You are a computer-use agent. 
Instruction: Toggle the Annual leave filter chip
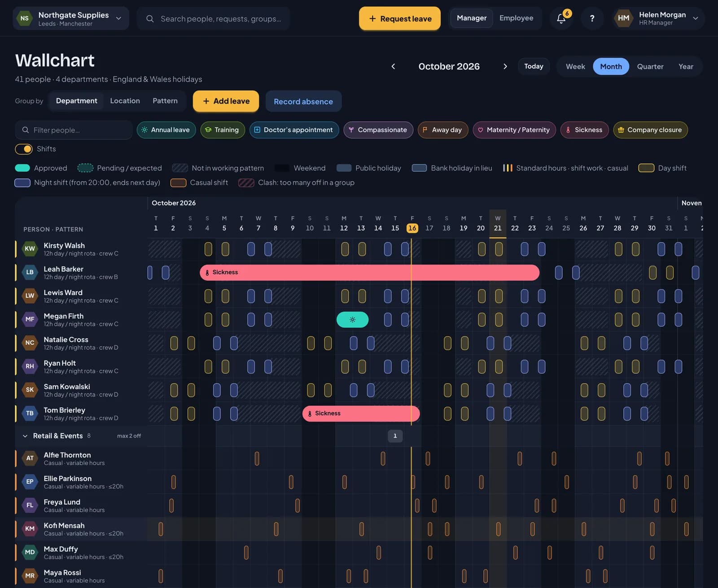[x=166, y=130]
